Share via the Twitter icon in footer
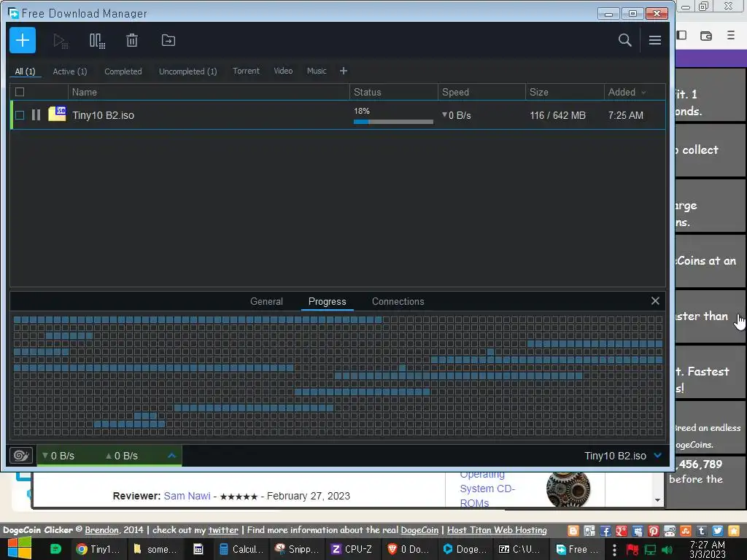The image size is (747, 560). [x=718, y=531]
